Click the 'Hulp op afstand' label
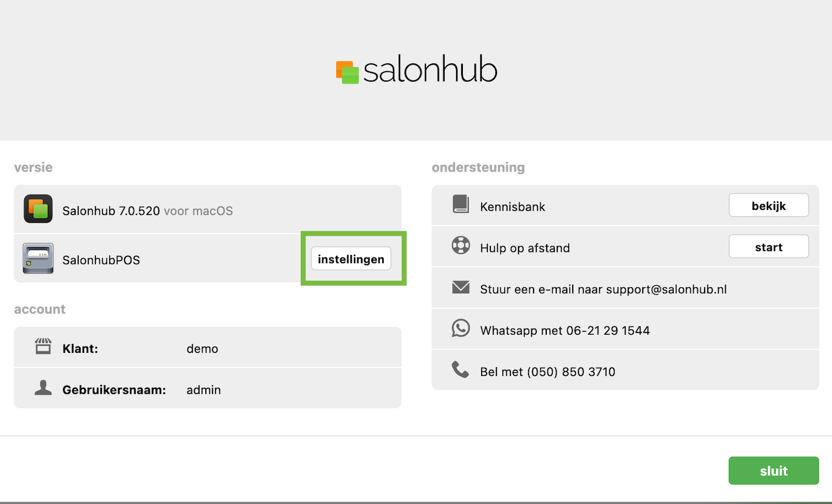Image resolution: width=832 pixels, height=504 pixels. 525,248
